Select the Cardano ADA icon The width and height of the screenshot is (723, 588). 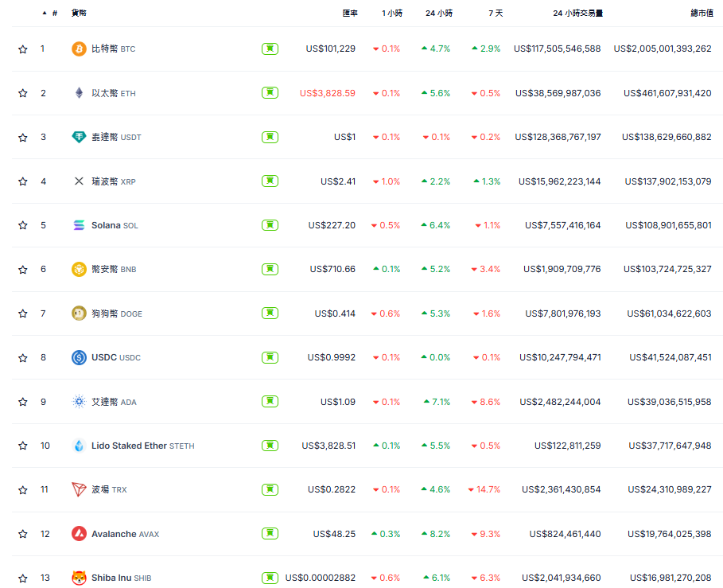(79, 402)
